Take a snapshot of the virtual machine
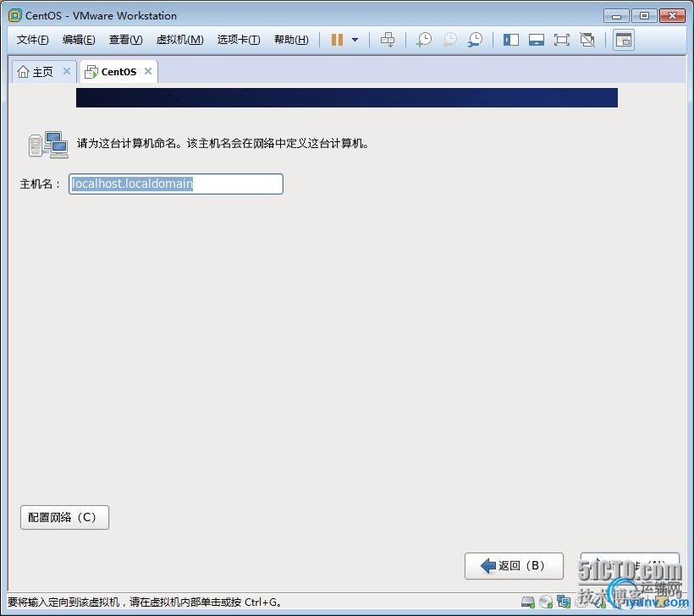 [x=424, y=40]
